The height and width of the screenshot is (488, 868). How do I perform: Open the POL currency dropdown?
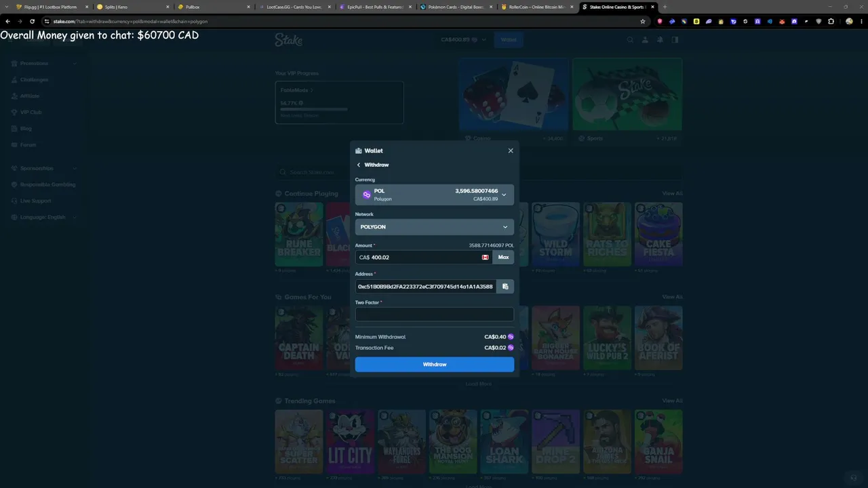point(435,195)
